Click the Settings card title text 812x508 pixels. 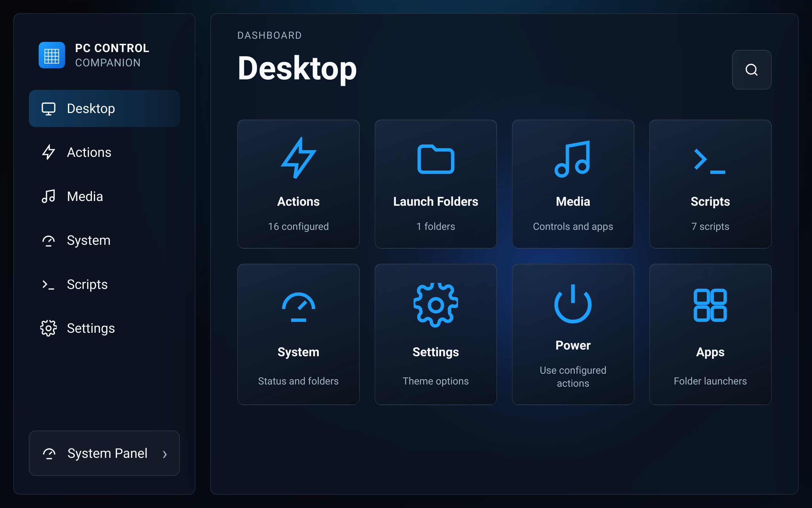click(x=435, y=352)
